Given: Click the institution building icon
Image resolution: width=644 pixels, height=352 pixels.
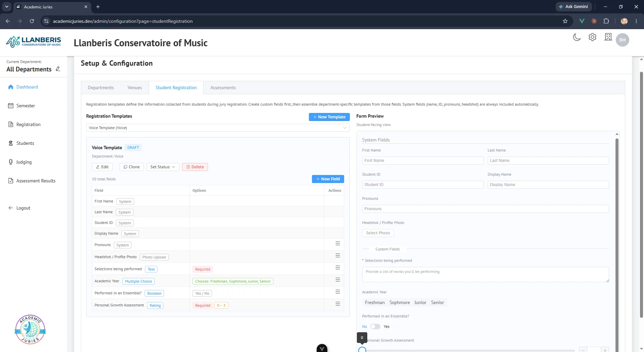Looking at the screenshot, I should 608,37.
